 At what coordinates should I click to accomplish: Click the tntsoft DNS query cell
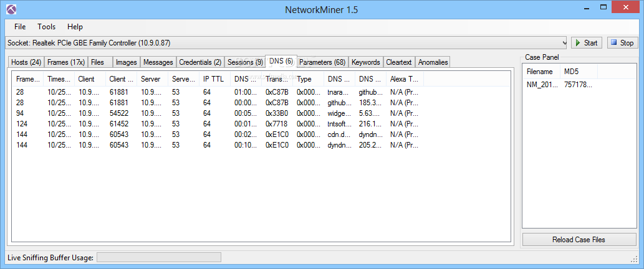pos(339,123)
